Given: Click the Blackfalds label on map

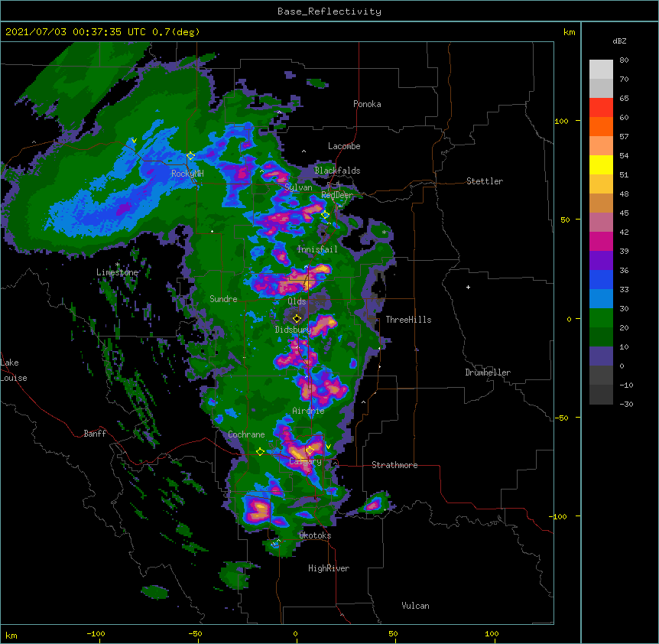Looking at the screenshot, I should coord(337,171).
